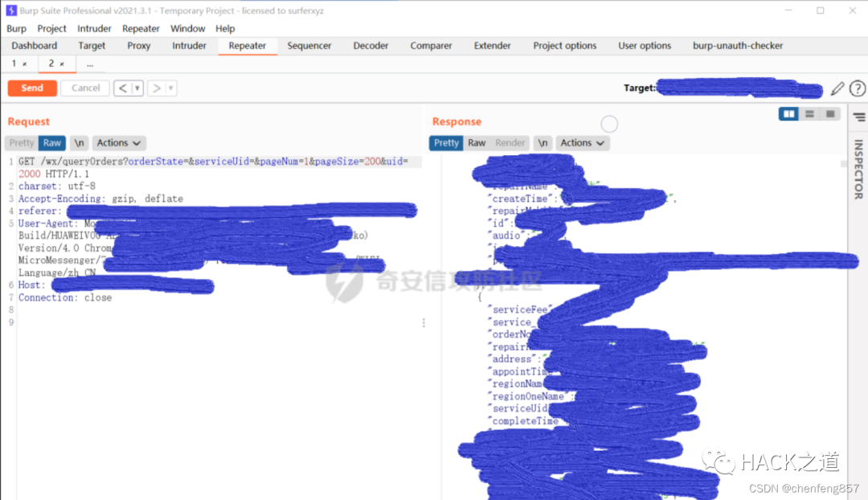Image resolution: width=868 pixels, height=500 pixels.
Task: Open the Intruder menu
Action: (x=94, y=29)
